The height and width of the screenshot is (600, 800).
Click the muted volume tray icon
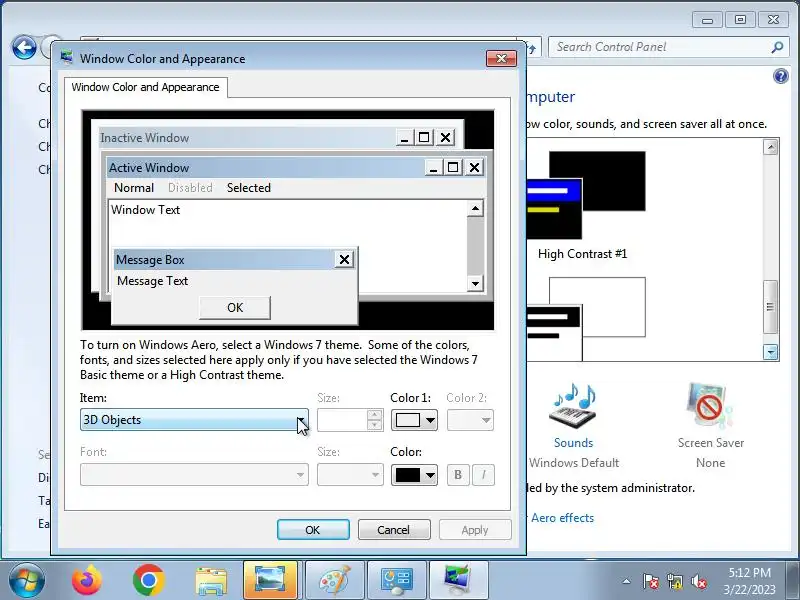click(698, 581)
